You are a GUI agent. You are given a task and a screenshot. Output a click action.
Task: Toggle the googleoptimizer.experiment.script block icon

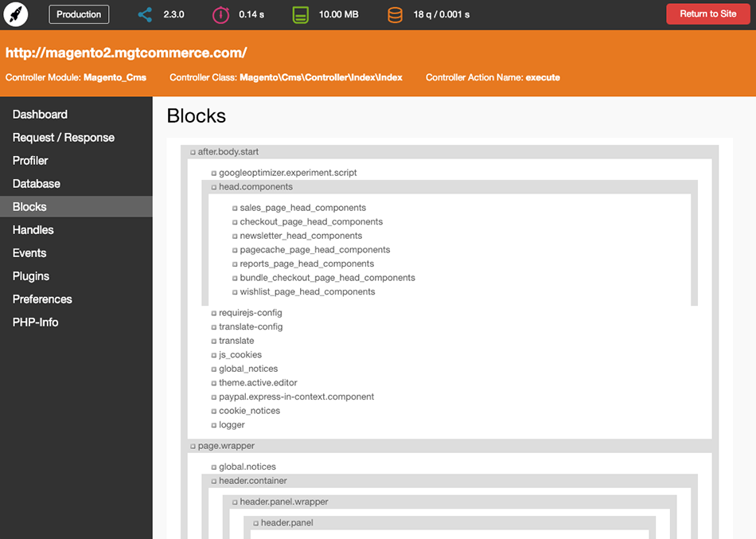coord(213,174)
